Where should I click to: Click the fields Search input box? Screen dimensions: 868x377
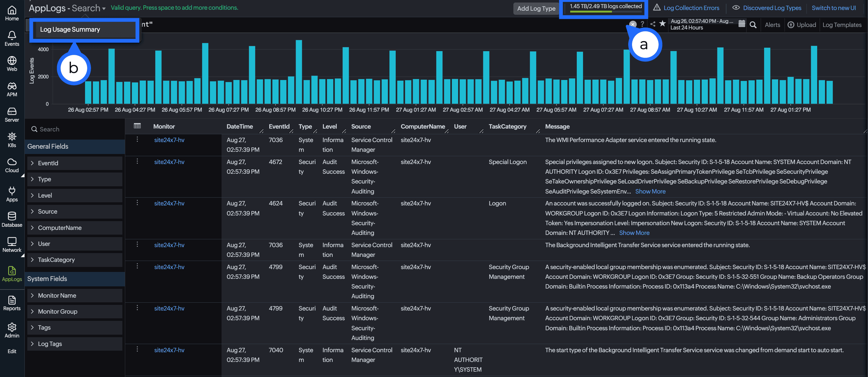point(75,129)
